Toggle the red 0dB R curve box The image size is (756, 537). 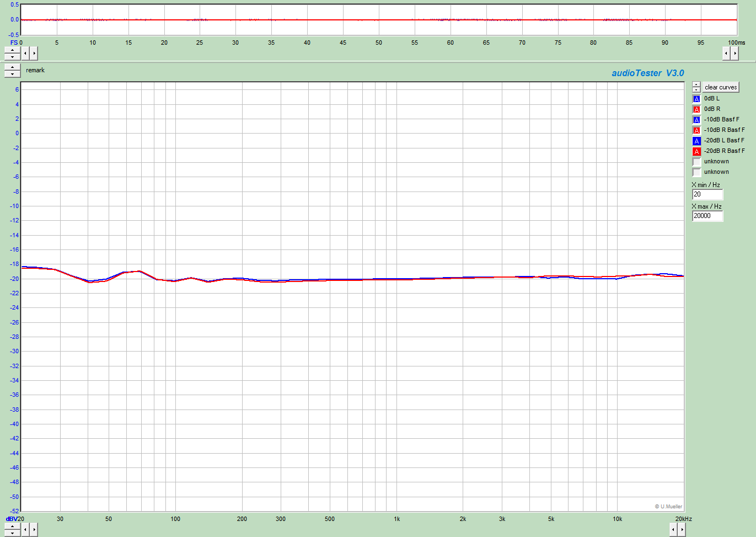(x=696, y=109)
